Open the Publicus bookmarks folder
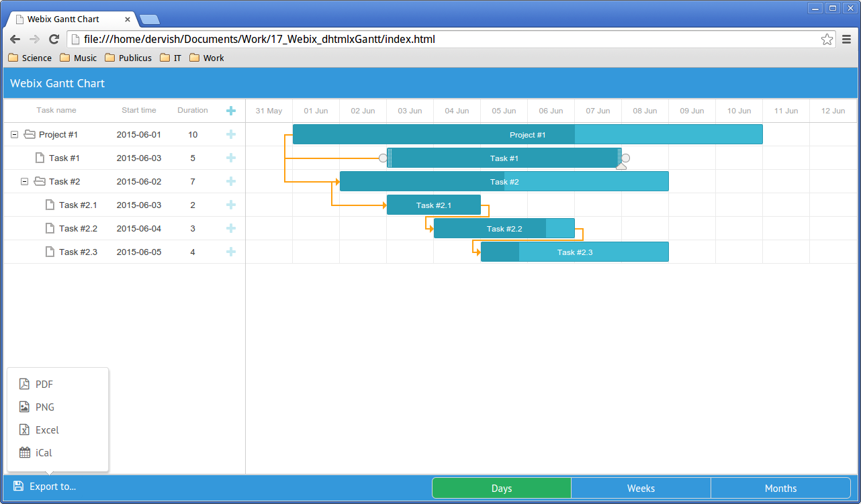 [128, 58]
